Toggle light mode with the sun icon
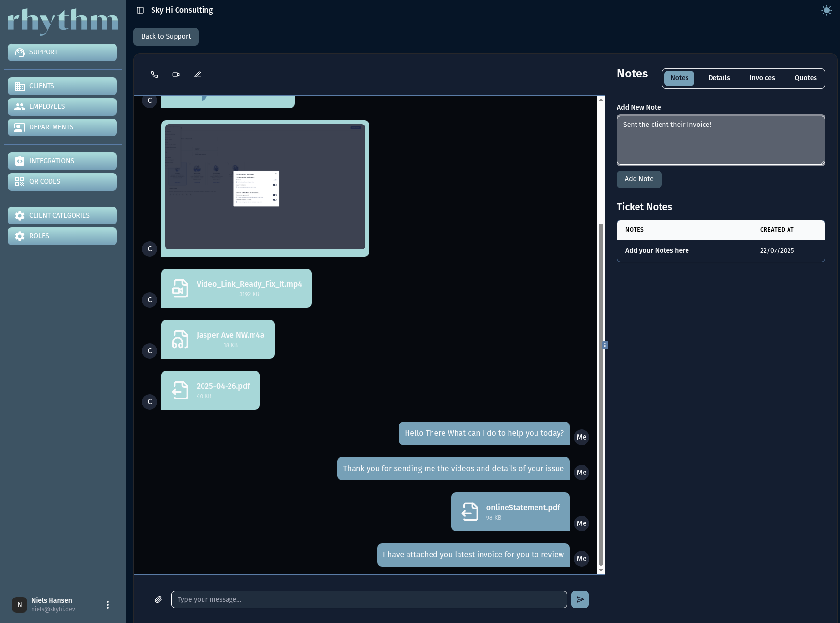Viewport: 840px width, 623px height. 826,10
